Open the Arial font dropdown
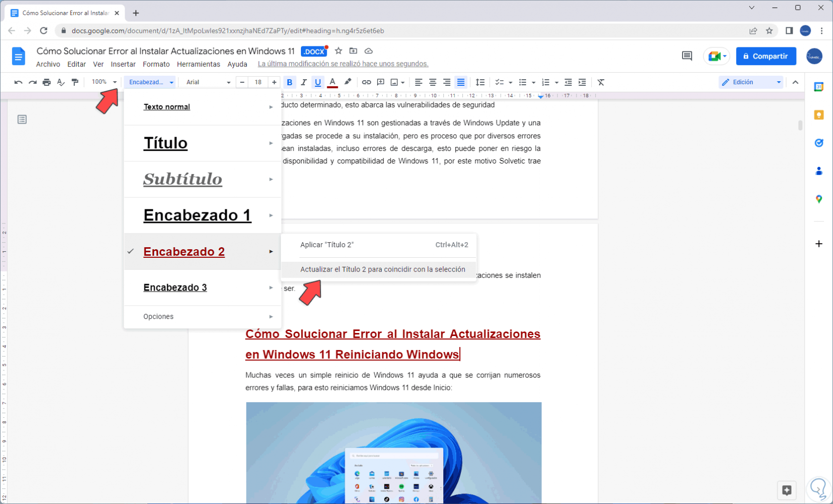This screenshot has width=833, height=504. click(207, 82)
